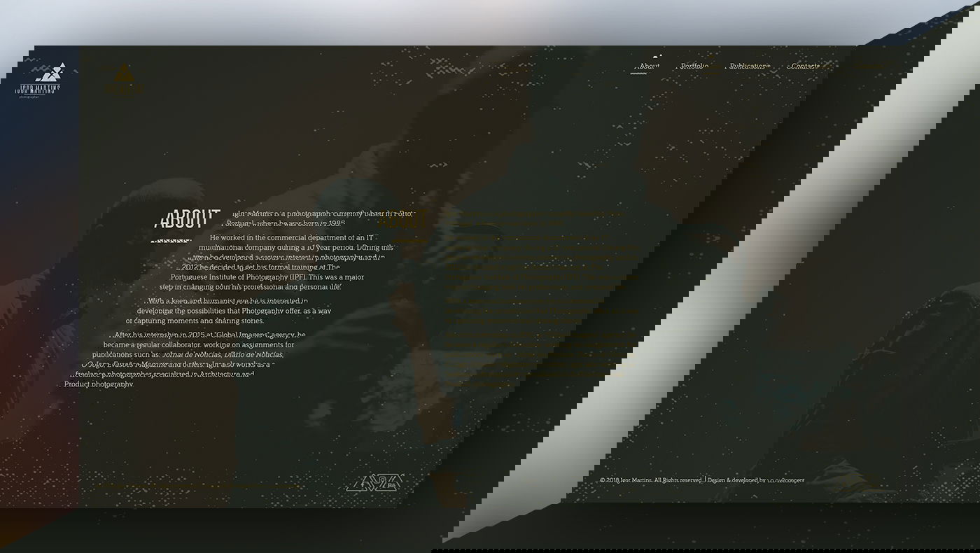Viewport: 980px width, 553px height.
Task: Open the Contacts menu item
Action: [x=804, y=66]
